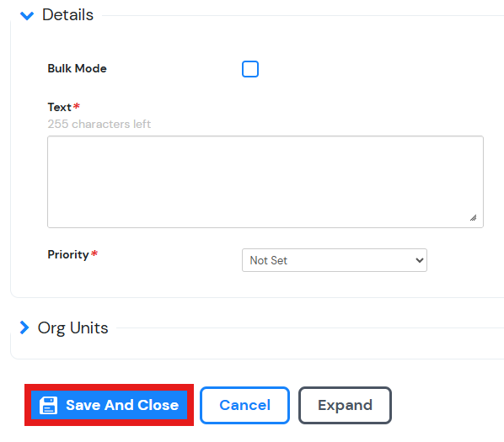Click the divider line next to Org Units
Image resolution: width=504 pixels, height=442 pixels.
310,328
